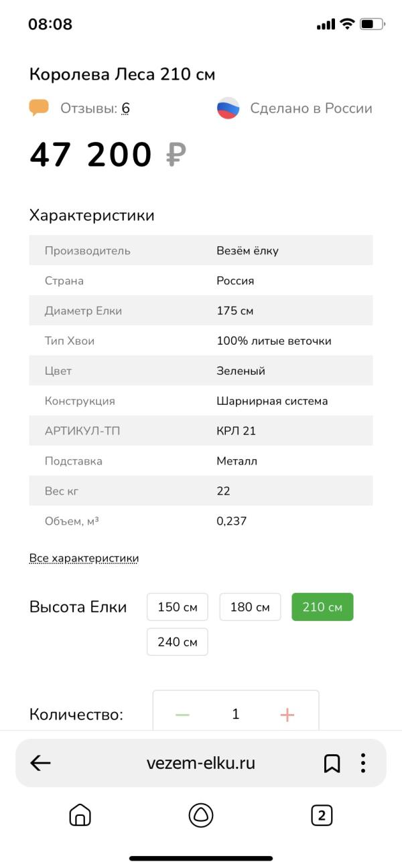Open the 6 reviews link

(x=125, y=108)
